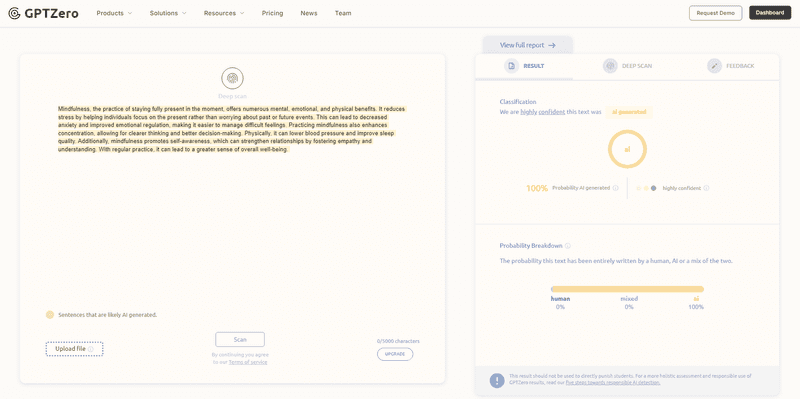The height and width of the screenshot is (399, 800).
Task: Expand the Solutions dropdown menu
Action: pos(168,13)
